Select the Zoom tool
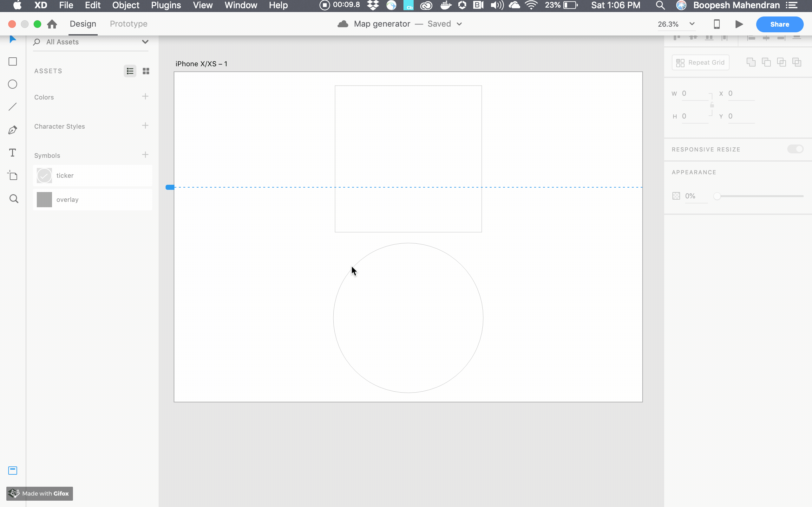 point(13,199)
